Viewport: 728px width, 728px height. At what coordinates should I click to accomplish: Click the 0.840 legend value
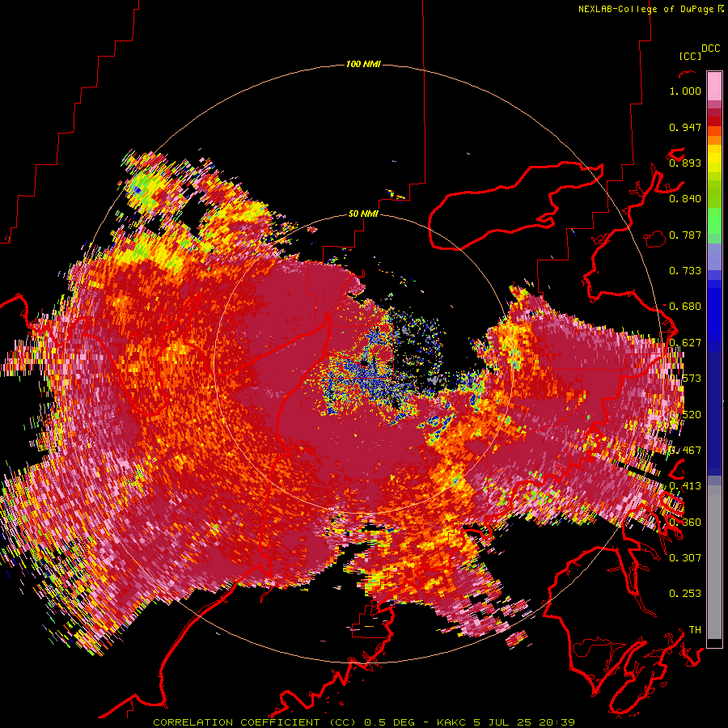tap(685, 199)
